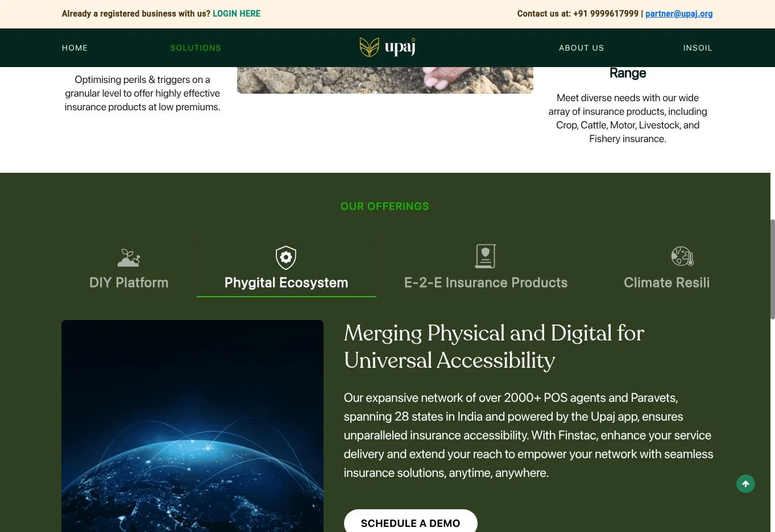
Task: Click 'Already a registered business with us?' text
Action: pyautogui.click(x=136, y=14)
